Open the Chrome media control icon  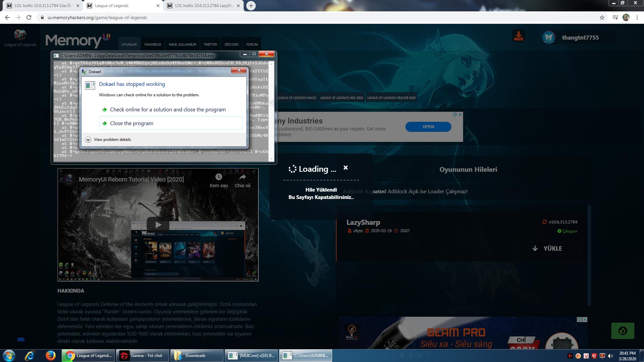coord(615,17)
